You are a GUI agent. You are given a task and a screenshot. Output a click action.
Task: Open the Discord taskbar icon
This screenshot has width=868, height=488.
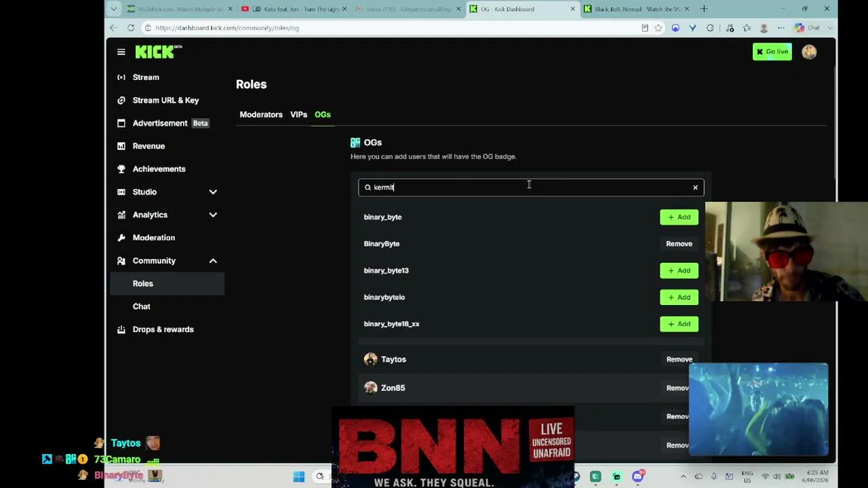(638, 476)
